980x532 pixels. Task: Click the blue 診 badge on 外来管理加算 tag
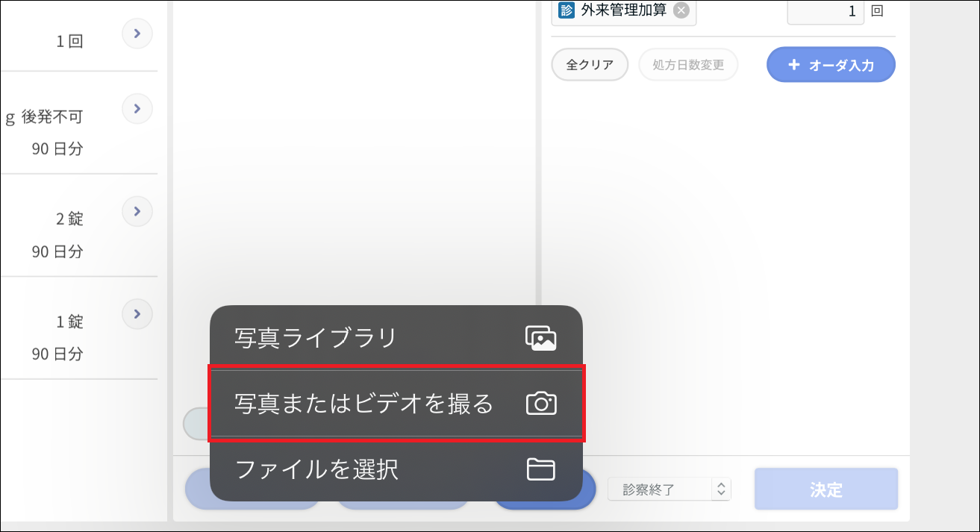[x=566, y=11]
